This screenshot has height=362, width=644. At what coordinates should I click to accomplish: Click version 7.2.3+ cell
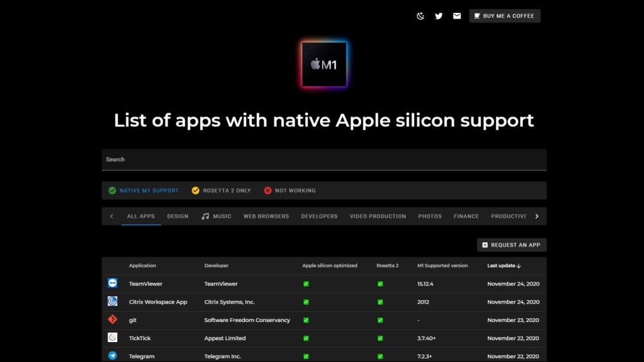click(424, 356)
